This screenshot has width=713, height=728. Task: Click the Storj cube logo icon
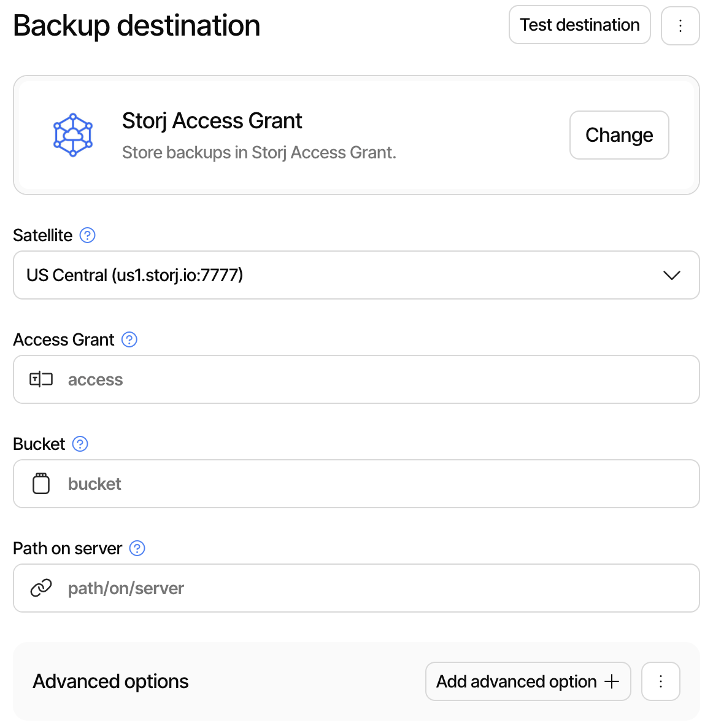73,135
